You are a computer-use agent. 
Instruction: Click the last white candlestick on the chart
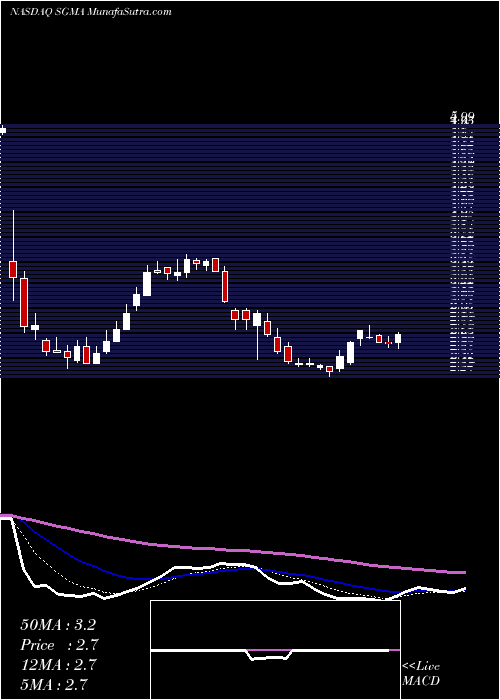[398, 338]
